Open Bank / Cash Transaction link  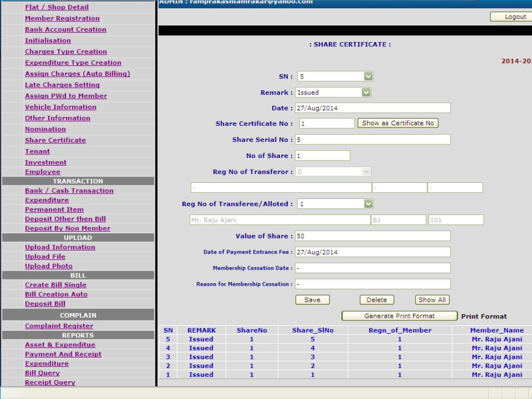click(69, 191)
